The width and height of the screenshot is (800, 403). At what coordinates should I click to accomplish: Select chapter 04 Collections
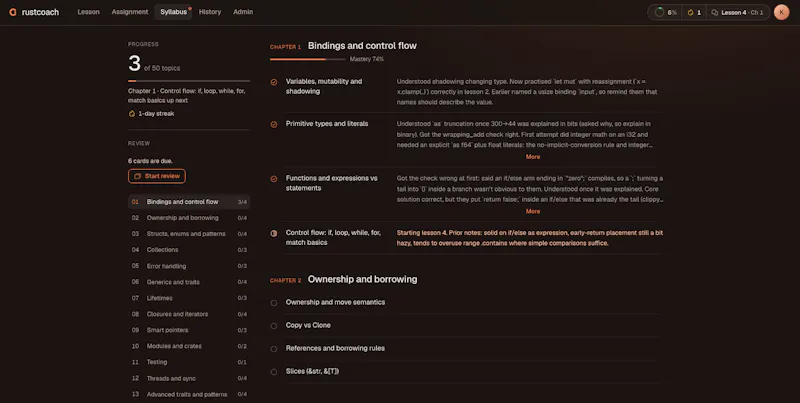point(189,250)
